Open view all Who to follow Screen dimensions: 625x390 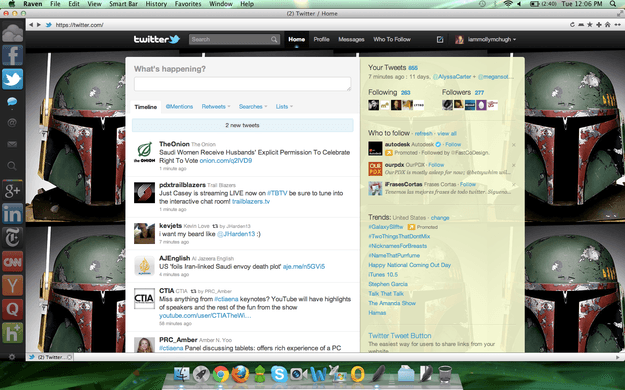tap(447, 134)
